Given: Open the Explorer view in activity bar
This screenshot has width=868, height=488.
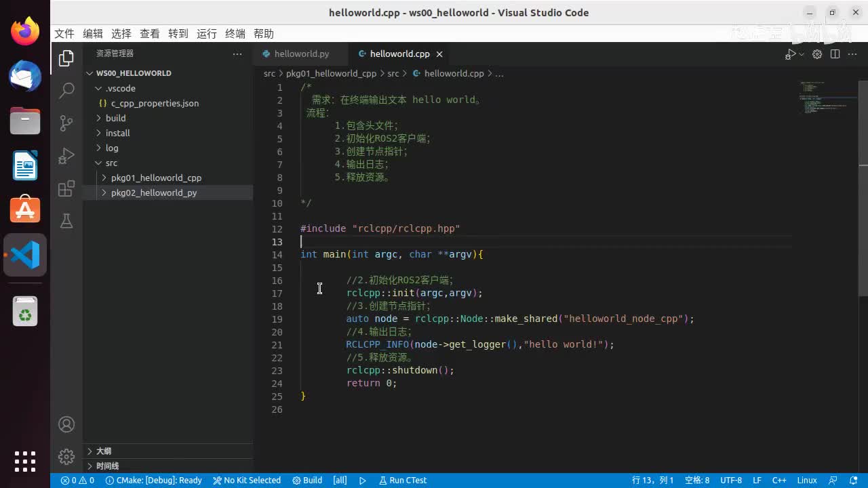Looking at the screenshot, I should coord(66,58).
